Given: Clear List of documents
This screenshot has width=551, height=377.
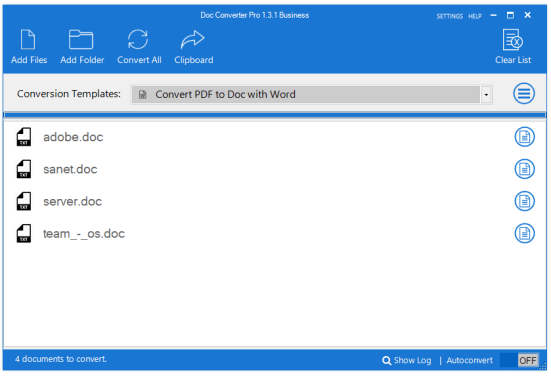Looking at the screenshot, I should click(513, 47).
